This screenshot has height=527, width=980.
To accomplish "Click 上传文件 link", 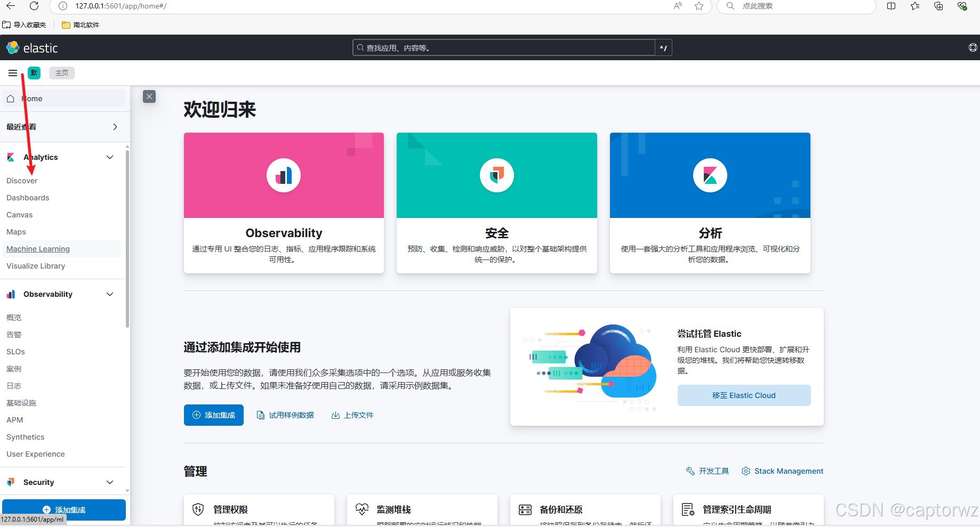I will point(352,415).
